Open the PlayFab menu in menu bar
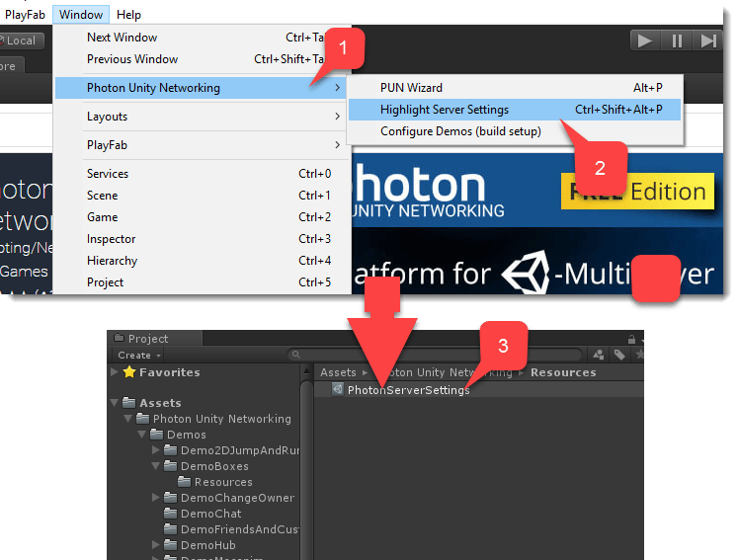This screenshot has height=560, width=738. pyautogui.click(x=25, y=15)
